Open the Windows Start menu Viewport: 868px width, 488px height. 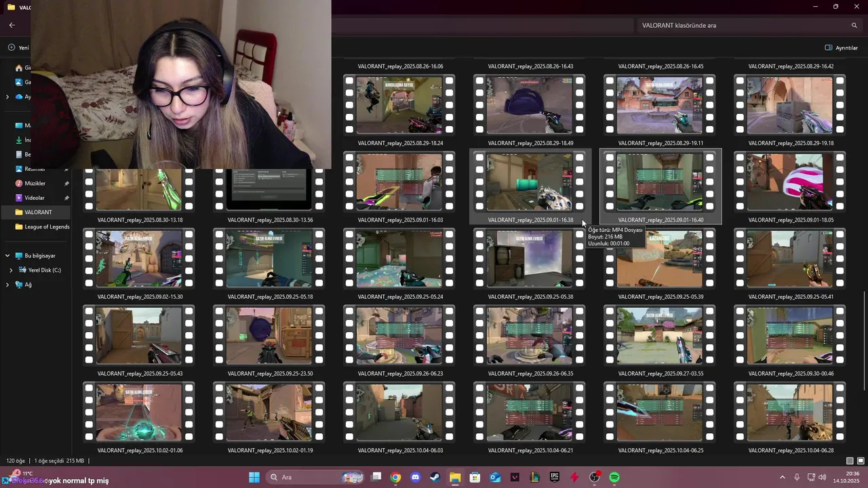(254, 477)
